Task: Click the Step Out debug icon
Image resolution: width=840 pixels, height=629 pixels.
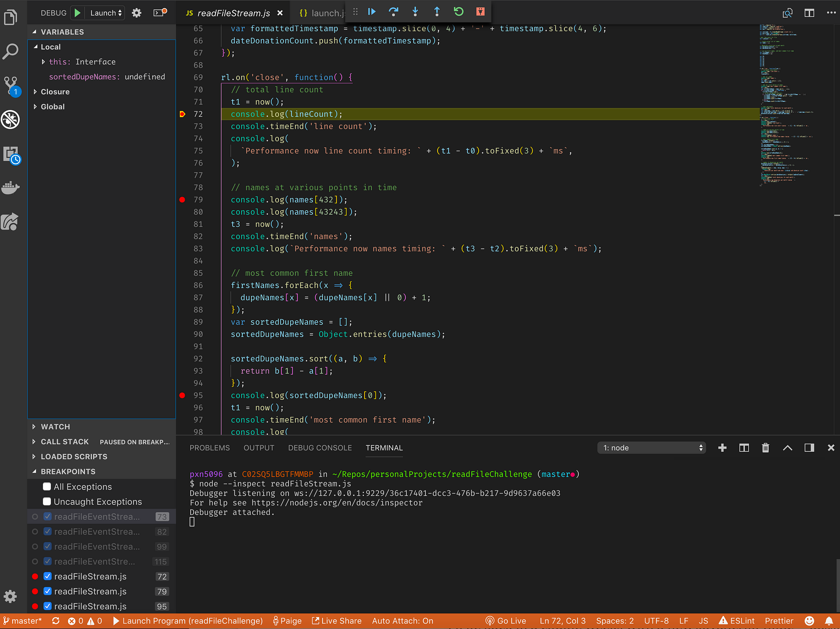Action: [x=436, y=11]
